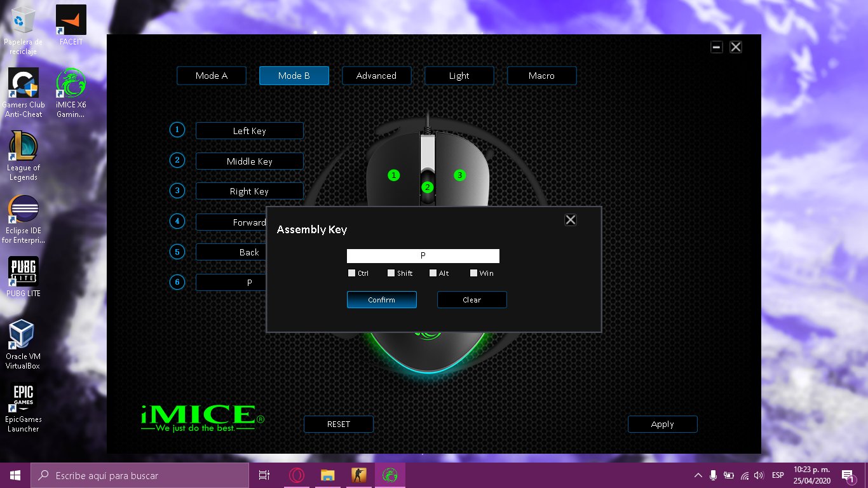Image resolution: width=868 pixels, height=488 pixels.
Task: Open the Counter-Strike taskbar icon
Action: 359,475
